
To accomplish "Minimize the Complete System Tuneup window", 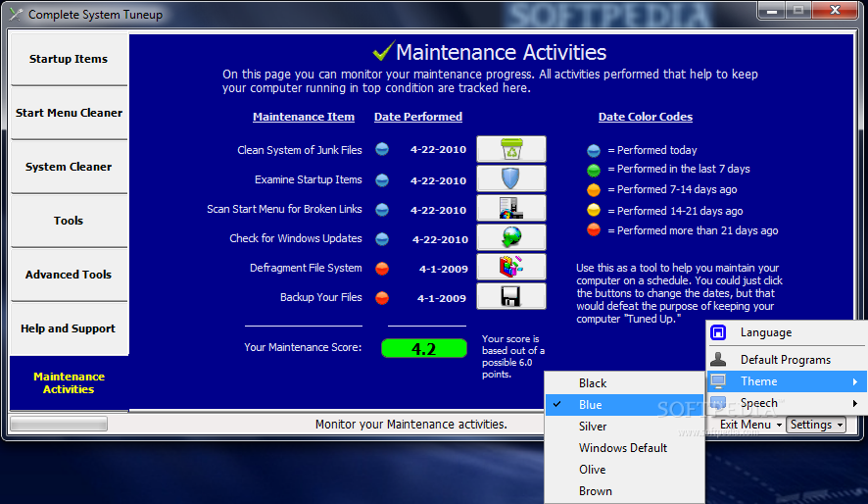I will pos(772,11).
